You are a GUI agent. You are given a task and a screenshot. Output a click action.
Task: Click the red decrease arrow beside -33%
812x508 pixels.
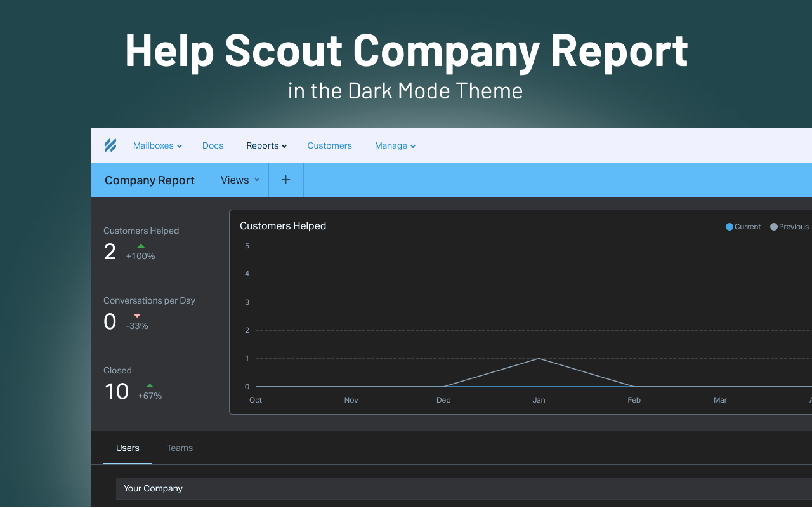[136, 316]
